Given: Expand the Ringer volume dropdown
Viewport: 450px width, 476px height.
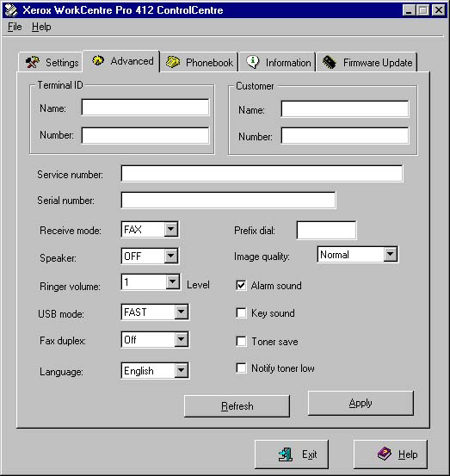Looking at the screenshot, I should [173, 282].
